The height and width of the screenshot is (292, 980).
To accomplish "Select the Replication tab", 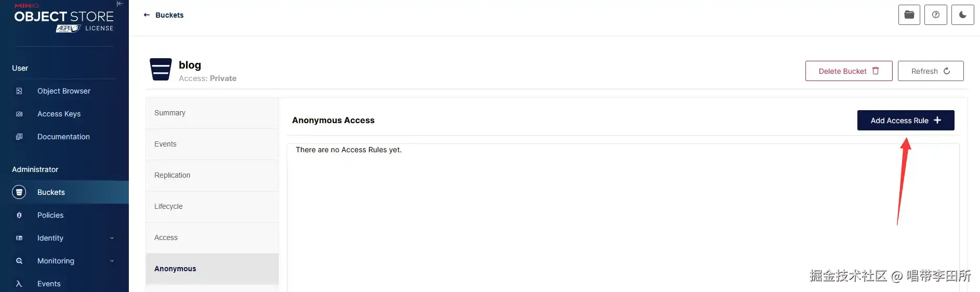I will 212,175.
